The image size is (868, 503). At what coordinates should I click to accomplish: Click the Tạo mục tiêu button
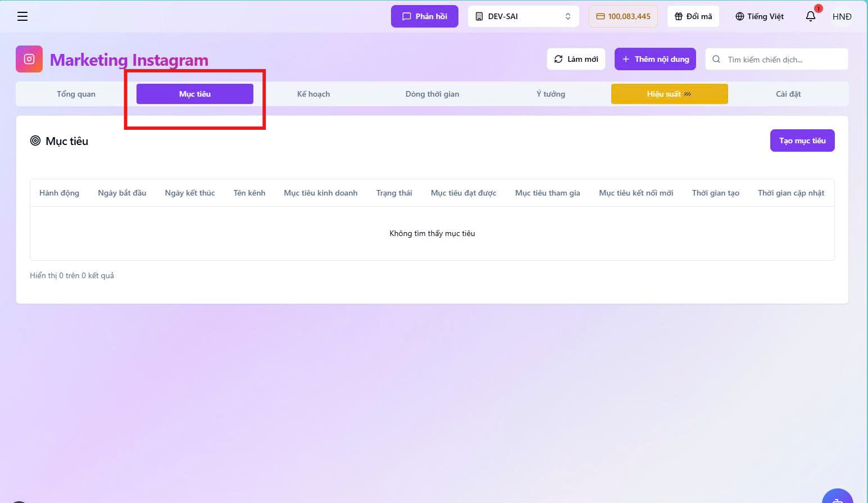click(x=802, y=141)
